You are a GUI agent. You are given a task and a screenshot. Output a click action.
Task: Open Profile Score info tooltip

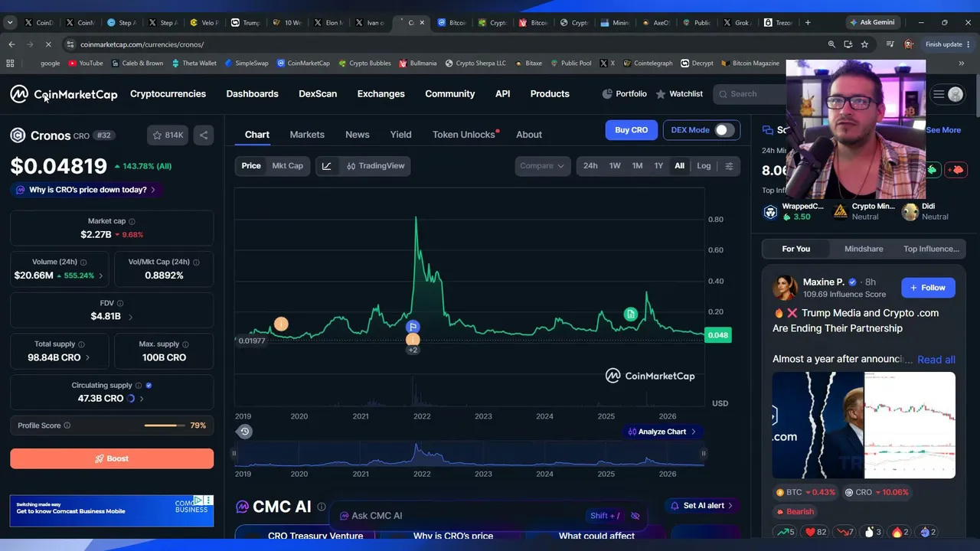(67, 425)
